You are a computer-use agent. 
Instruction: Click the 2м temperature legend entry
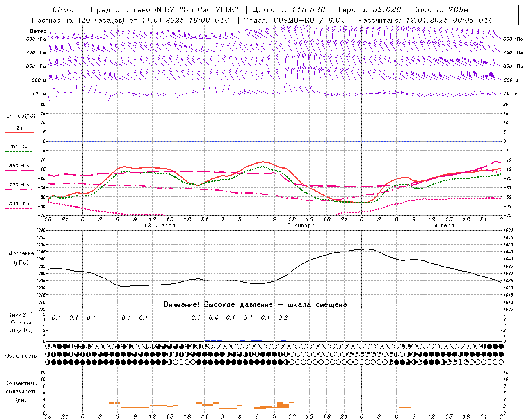coord(19,128)
